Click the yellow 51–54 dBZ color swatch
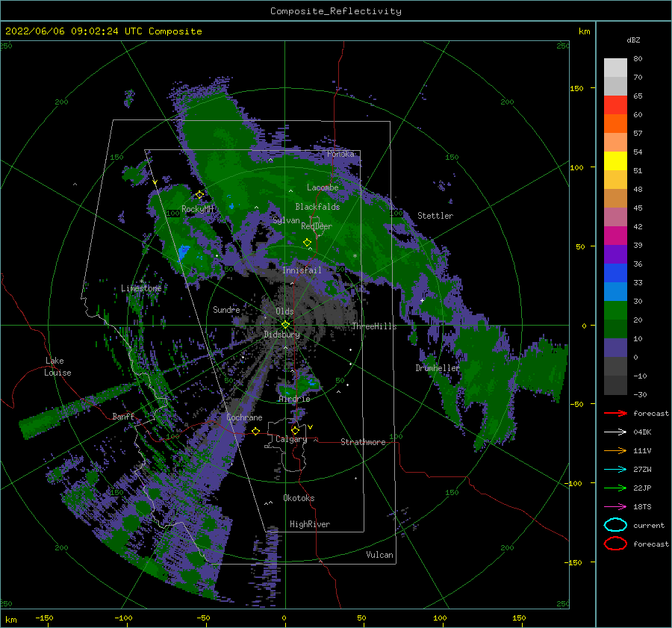Viewport: 672px width, 628px height. tap(615, 161)
